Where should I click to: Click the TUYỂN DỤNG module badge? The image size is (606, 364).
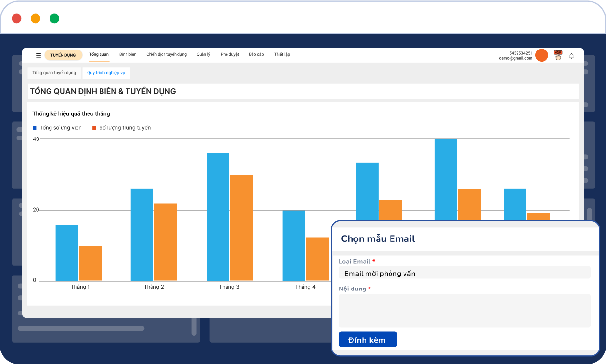(63, 55)
